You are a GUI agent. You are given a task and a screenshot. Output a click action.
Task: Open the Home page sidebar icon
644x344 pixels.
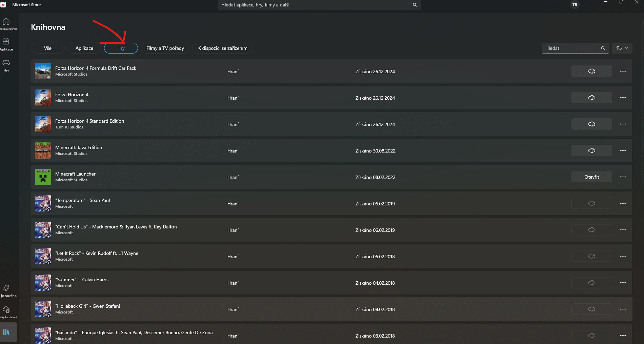tap(6, 22)
